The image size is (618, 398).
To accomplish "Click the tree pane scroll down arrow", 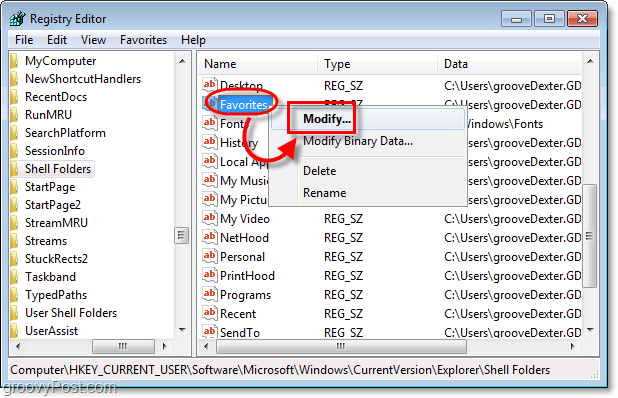I will click(182, 330).
